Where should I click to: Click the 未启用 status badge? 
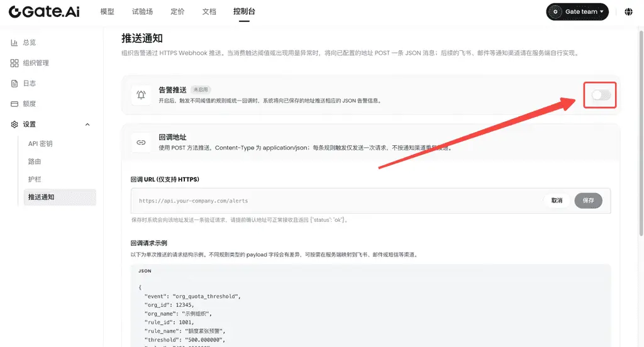tap(201, 89)
